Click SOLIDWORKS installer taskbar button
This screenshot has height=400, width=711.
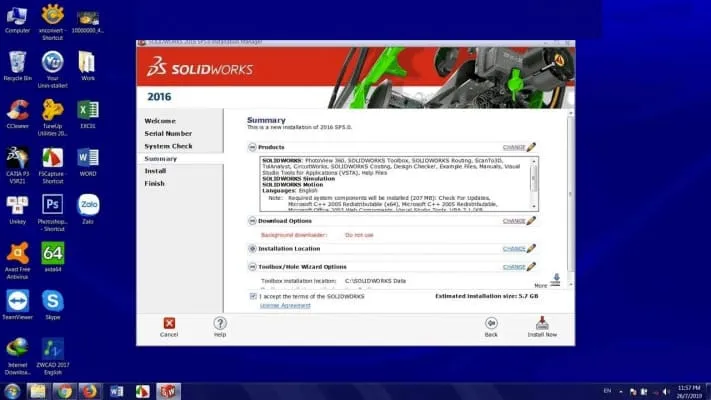click(168, 391)
